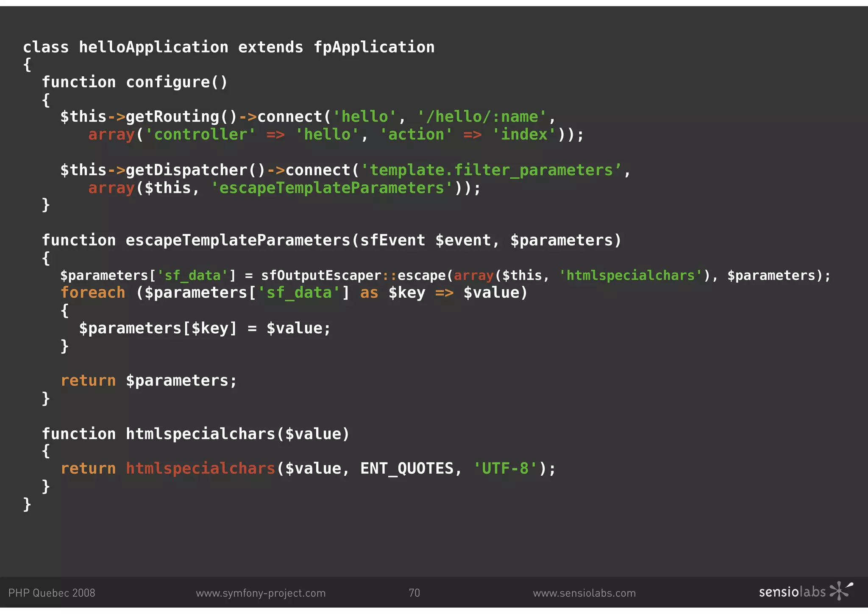Viewport: 868px width, 614px height.
Task: Click getDispatcher() method call
Action: (x=195, y=170)
